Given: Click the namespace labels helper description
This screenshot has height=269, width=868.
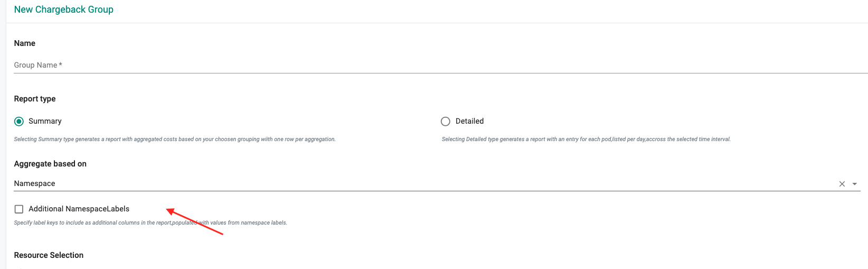Looking at the screenshot, I should (x=150, y=223).
